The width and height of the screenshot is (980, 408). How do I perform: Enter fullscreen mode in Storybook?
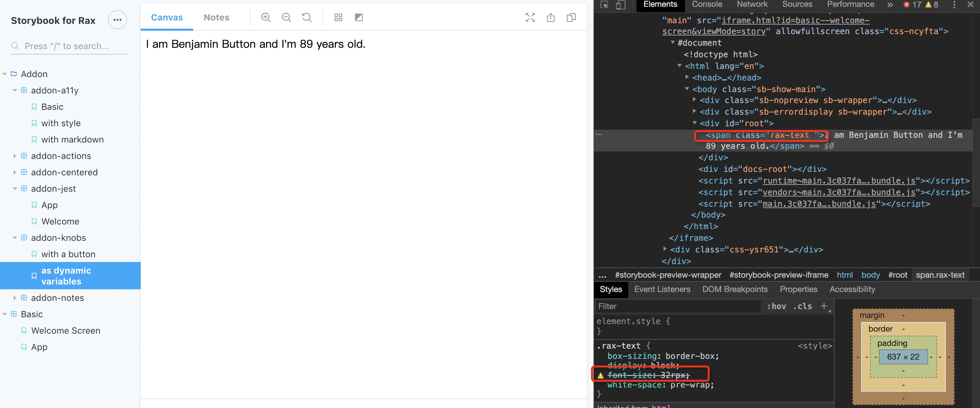[530, 17]
